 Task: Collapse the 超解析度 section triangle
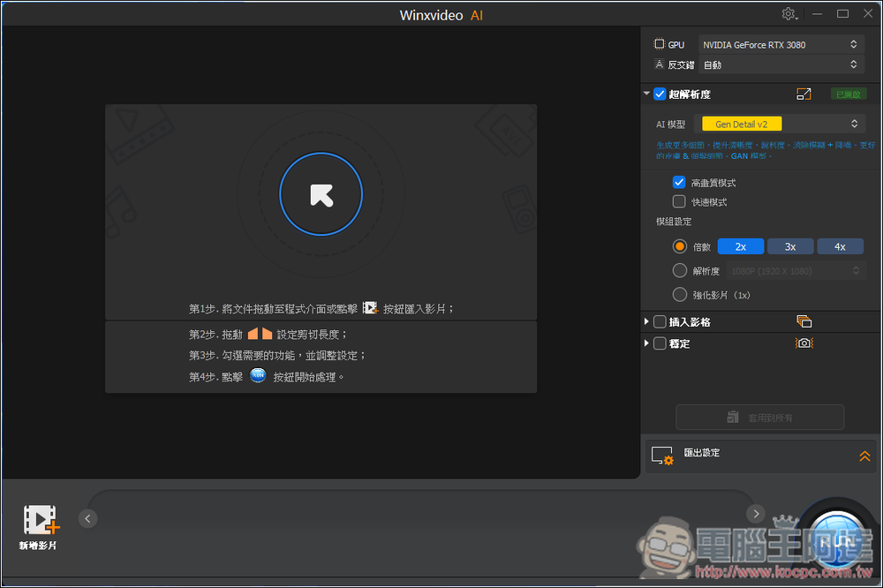point(646,94)
